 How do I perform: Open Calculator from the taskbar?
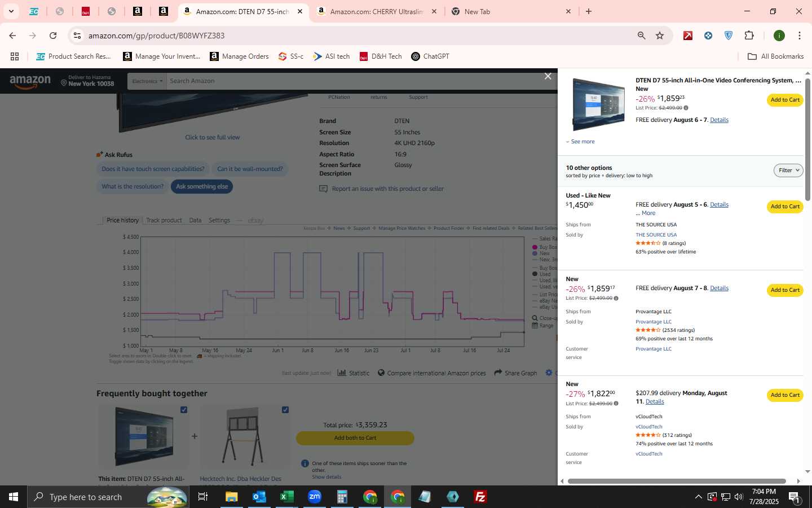(342, 497)
